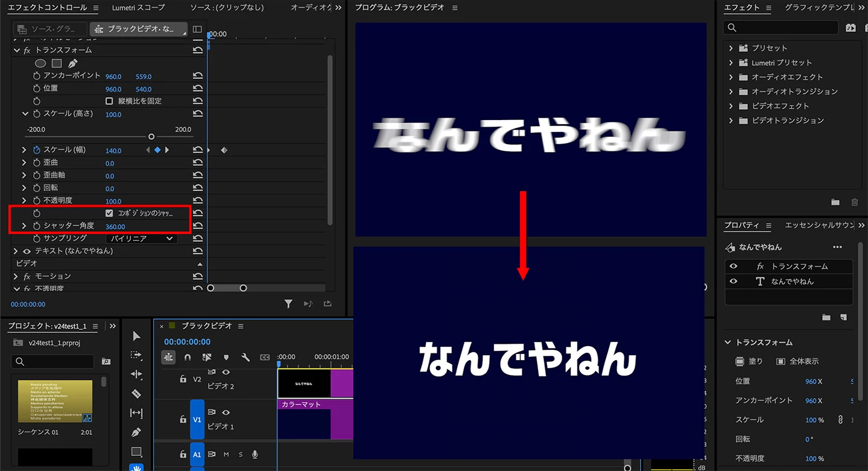Expand the ビデオエフェクト folder
Screen dimensions: 868x471
click(731, 106)
